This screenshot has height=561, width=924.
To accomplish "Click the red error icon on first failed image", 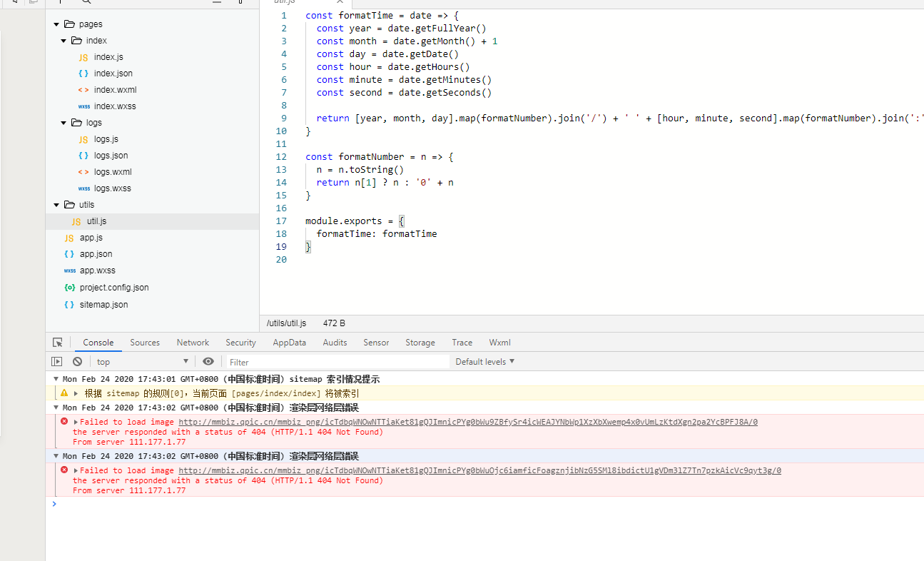I will click(64, 422).
